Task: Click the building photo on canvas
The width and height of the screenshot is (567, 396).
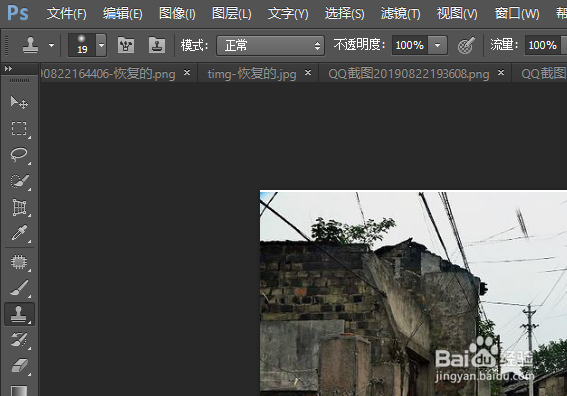Action: tap(413, 293)
